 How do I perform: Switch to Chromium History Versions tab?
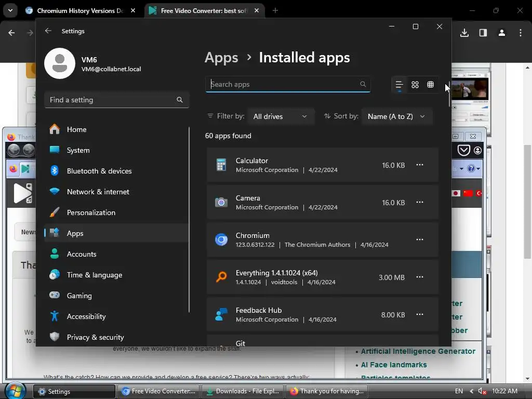[81, 10]
